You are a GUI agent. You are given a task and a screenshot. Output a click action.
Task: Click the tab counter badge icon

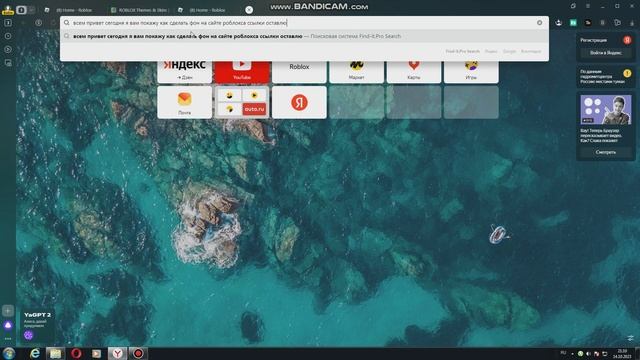(x=21, y=10)
